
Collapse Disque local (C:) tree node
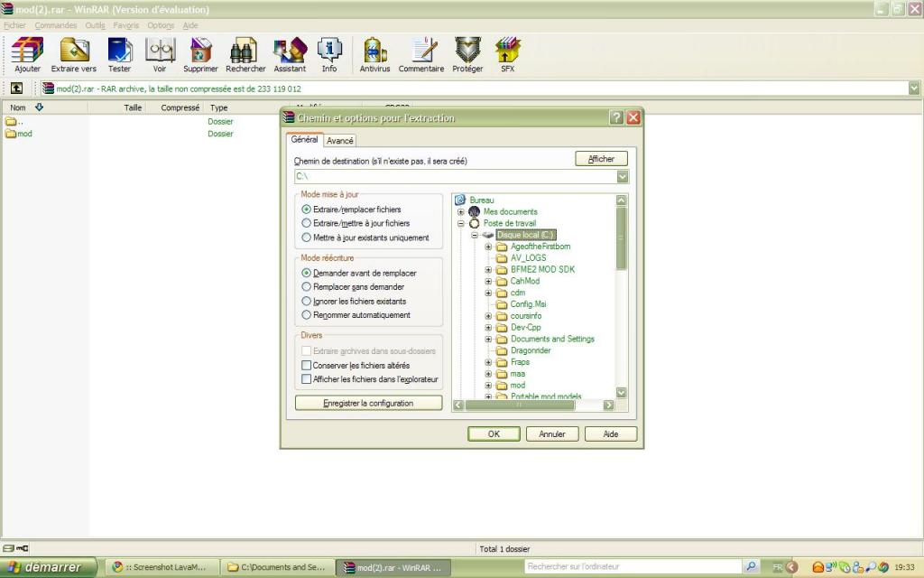[475, 235]
